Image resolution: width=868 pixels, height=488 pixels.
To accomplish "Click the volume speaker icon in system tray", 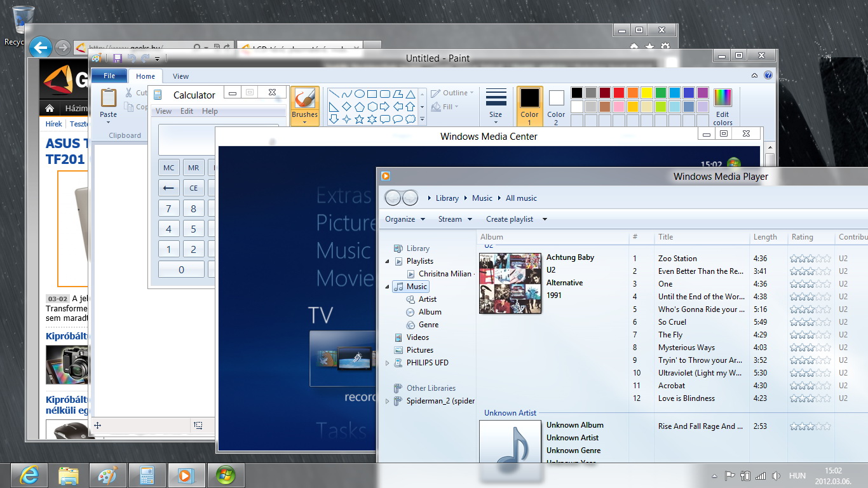I will (x=776, y=475).
